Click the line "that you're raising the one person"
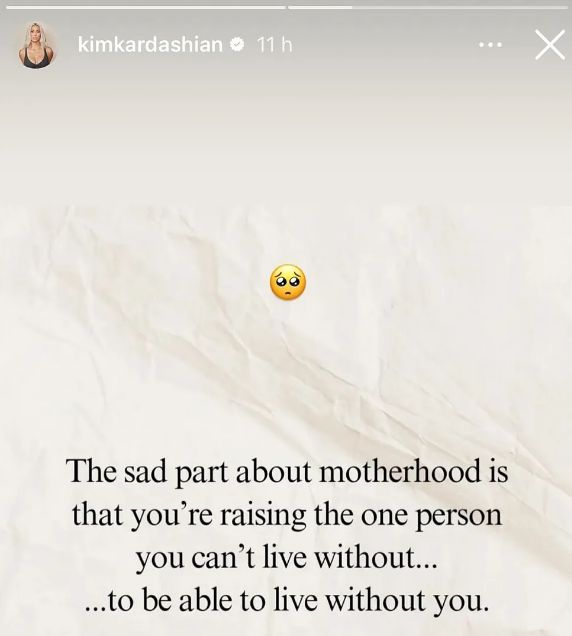 [287, 516]
